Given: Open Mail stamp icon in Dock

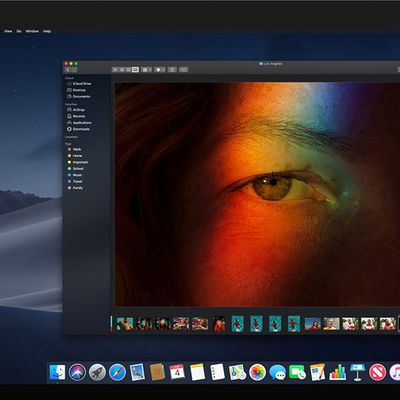Looking at the screenshot, I should (x=137, y=372).
